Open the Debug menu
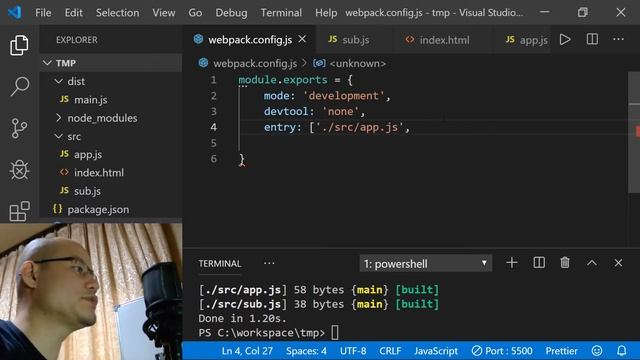 coord(231,13)
